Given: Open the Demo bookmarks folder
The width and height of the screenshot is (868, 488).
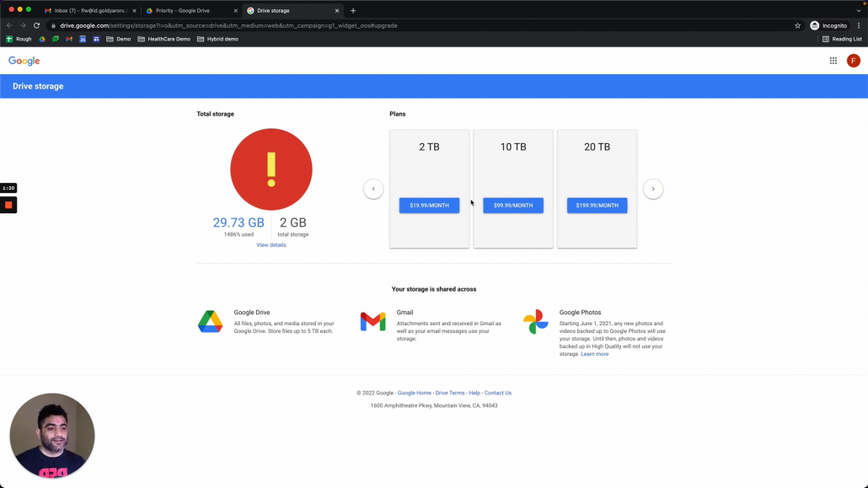Looking at the screenshot, I should [x=119, y=40].
